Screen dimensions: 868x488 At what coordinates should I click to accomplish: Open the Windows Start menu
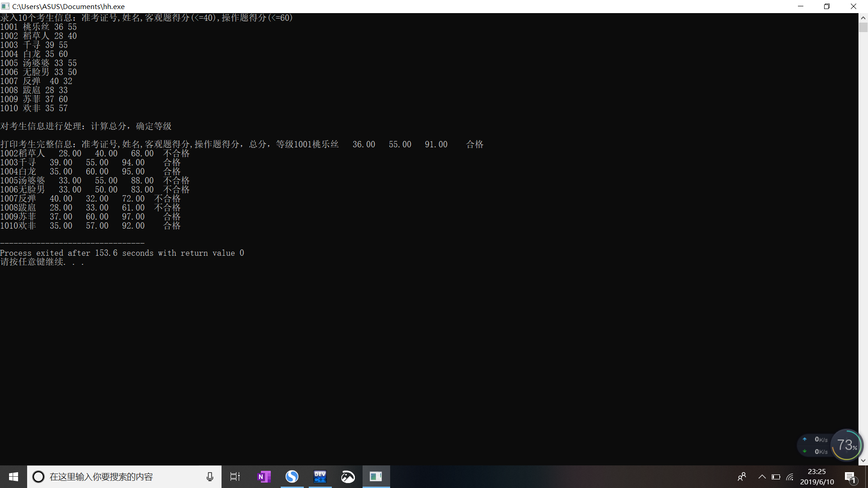pyautogui.click(x=14, y=477)
